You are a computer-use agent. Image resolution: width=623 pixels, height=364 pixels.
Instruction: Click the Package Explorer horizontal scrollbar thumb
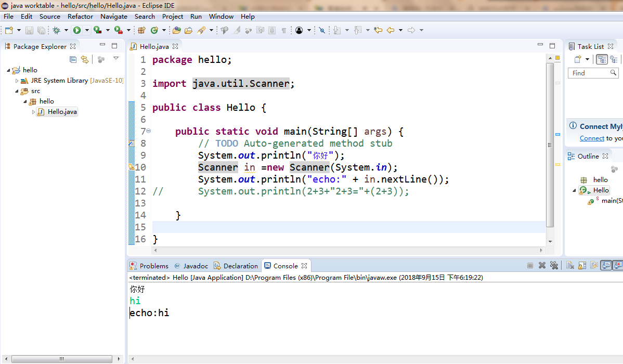pyautogui.click(x=61, y=359)
